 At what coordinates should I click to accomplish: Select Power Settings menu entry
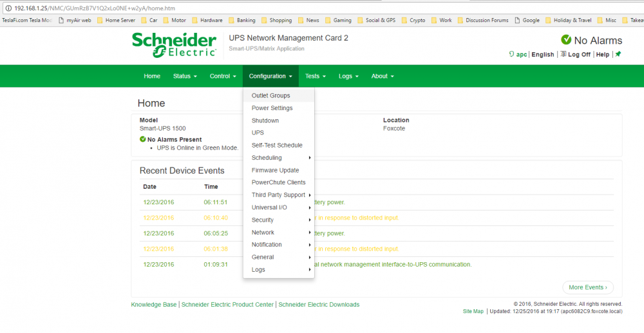click(279, 108)
